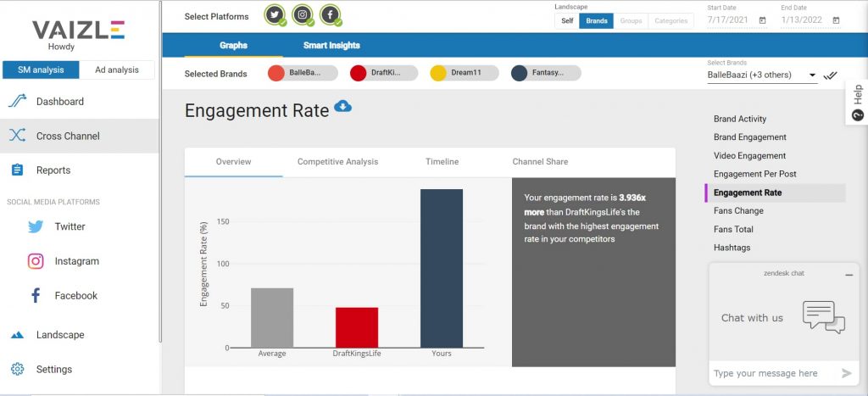The width and height of the screenshot is (868, 396).
Task: Click the DraftKings brand chip
Action: [385, 73]
